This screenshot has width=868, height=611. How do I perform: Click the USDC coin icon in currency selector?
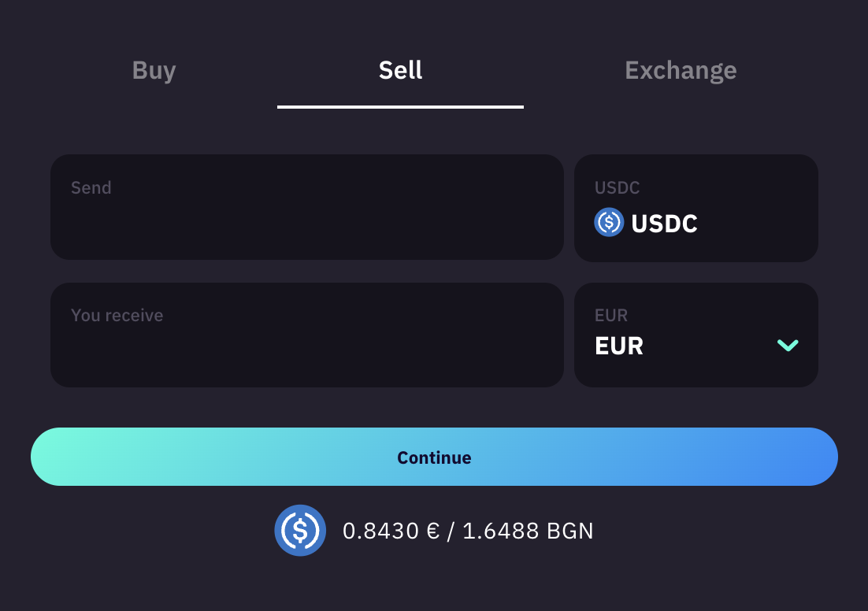tap(609, 223)
